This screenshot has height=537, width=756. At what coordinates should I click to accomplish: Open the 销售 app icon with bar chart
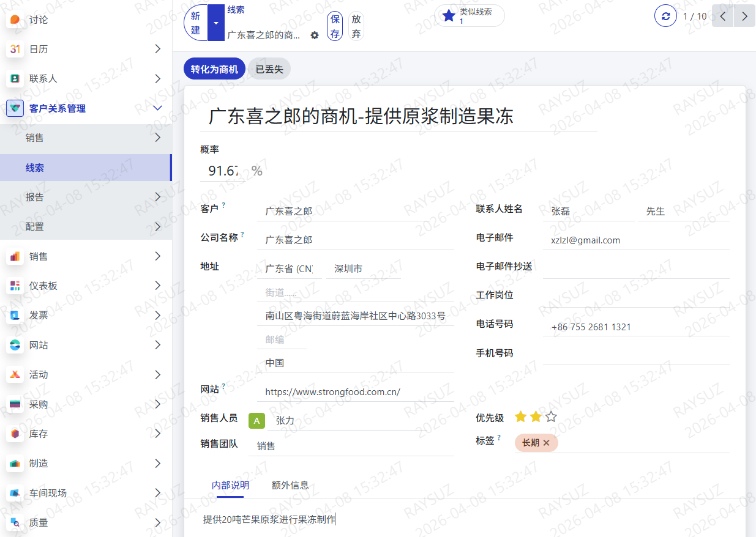tap(15, 256)
